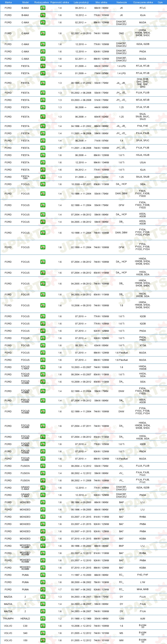Image resolution: width=167 pixels, height=644 pixels.
Task: Click fuel icon in Fiesta Van row
Action: tap(43, 177)
